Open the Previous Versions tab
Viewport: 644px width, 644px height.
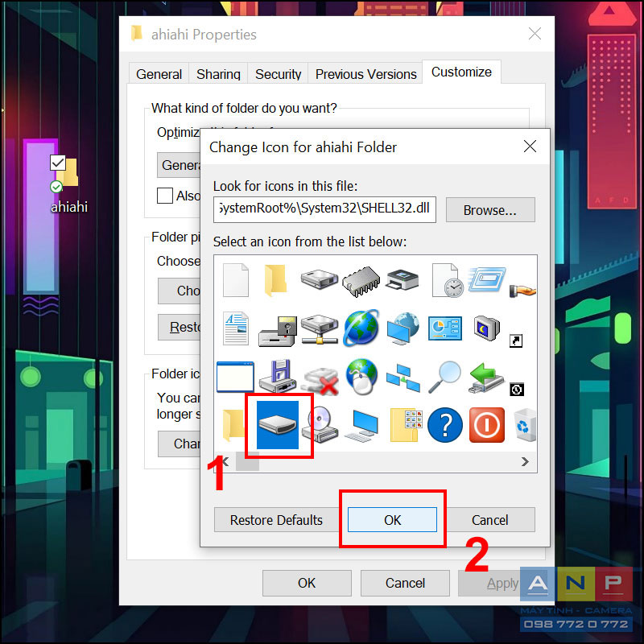point(365,74)
